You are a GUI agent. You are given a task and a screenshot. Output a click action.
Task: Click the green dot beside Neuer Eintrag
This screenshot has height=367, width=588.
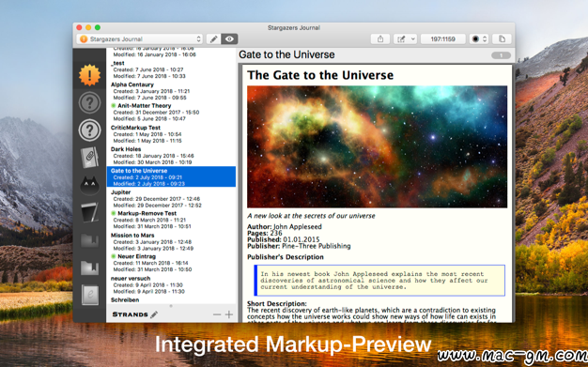coord(114,256)
